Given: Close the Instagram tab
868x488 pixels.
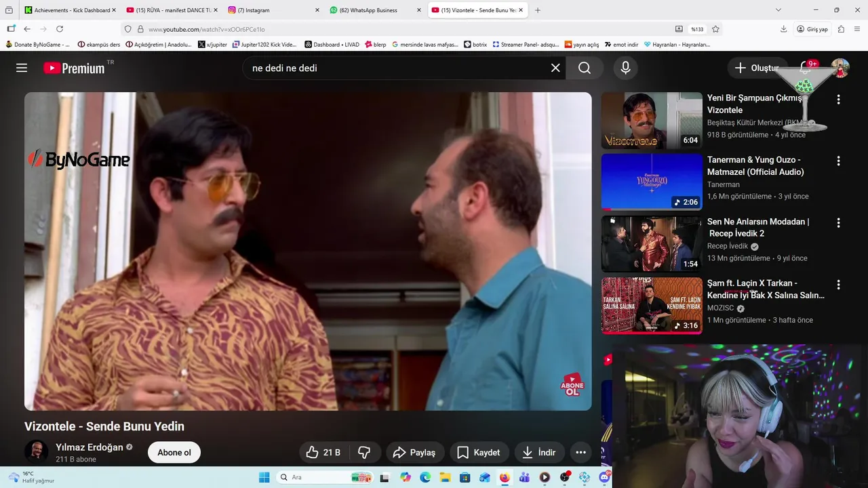Looking at the screenshot, I should (x=317, y=10).
